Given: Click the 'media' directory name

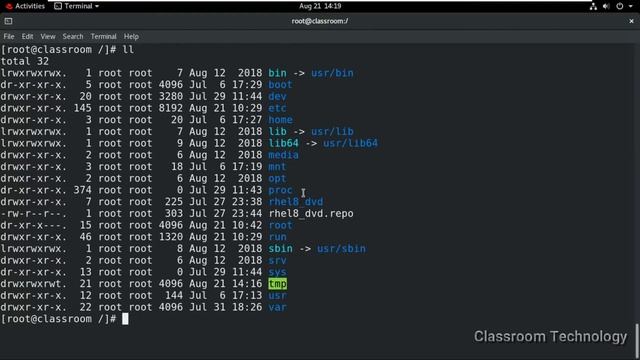Looking at the screenshot, I should coord(283,155).
